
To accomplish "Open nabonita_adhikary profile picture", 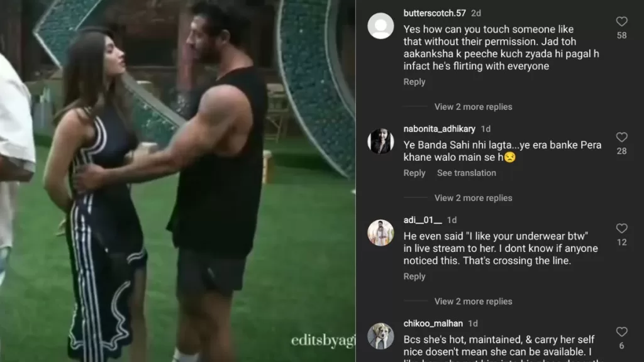I will click(x=380, y=141).
